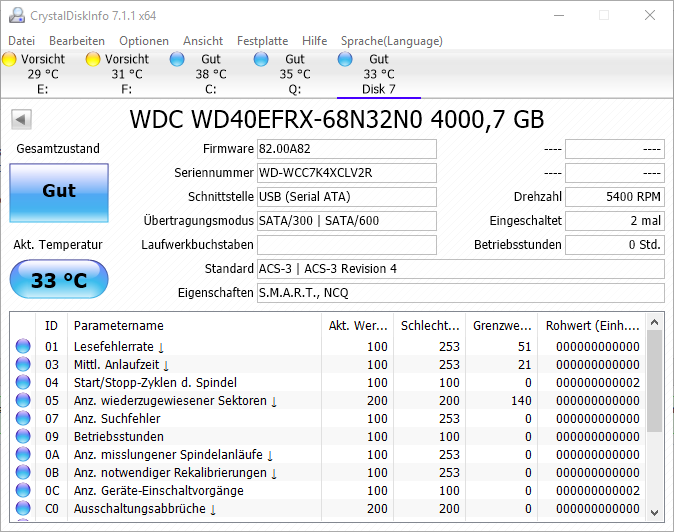Viewport: 674px width, 532px height.
Task: Click the Eingeschaltet field 2 mal
Action: click(615, 221)
